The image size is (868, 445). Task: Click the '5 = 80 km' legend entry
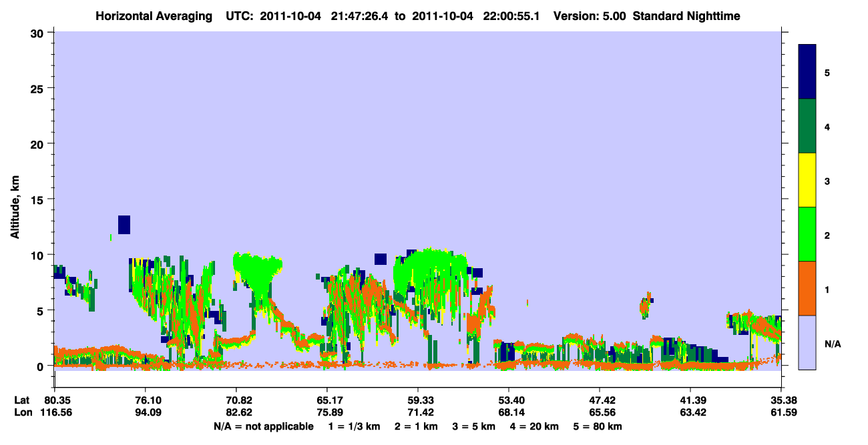[x=598, y=426]
